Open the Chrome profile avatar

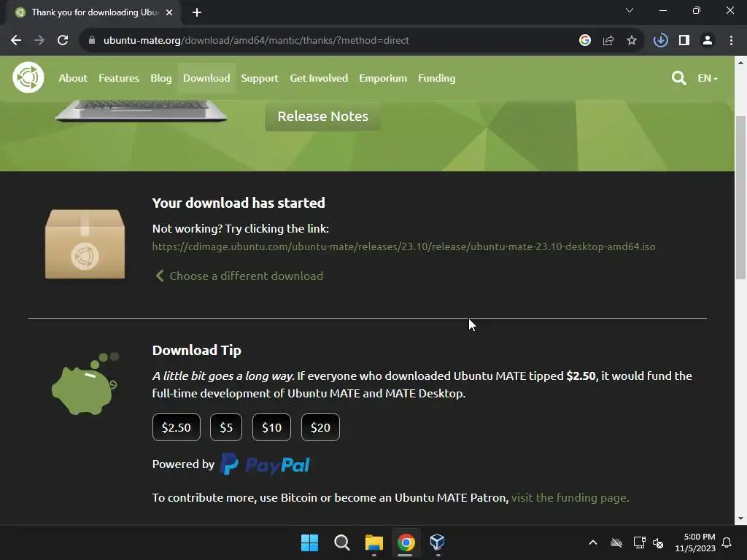pos(708,41)
